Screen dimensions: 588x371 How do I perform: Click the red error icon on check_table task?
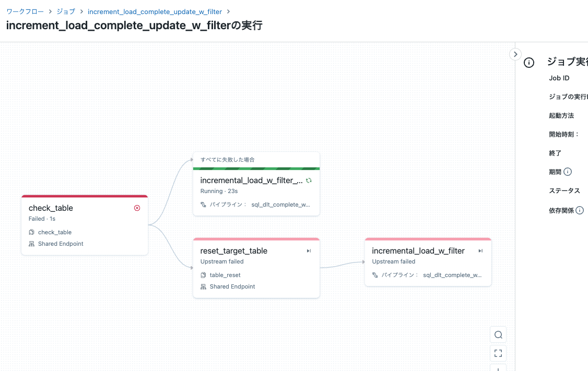point(137,208)
